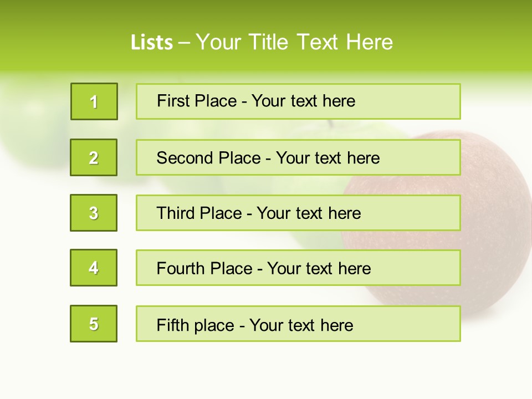The image size is (532, 399).
Task: Click 'Your text here' in Fifth place row
Action: (x=301, y=325)
